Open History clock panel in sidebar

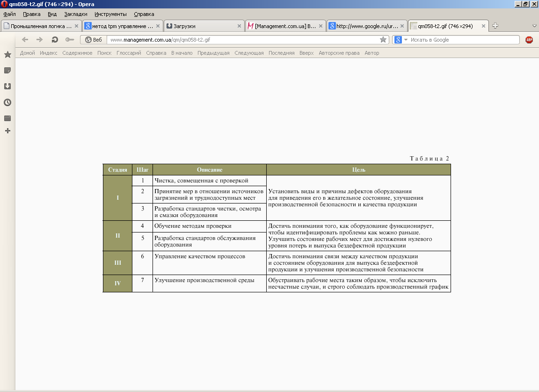[7, 102]
